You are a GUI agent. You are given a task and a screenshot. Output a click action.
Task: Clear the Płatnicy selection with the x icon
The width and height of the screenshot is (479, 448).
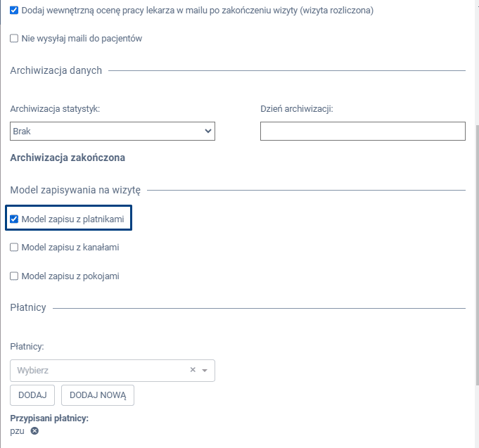tap(193, 370)
